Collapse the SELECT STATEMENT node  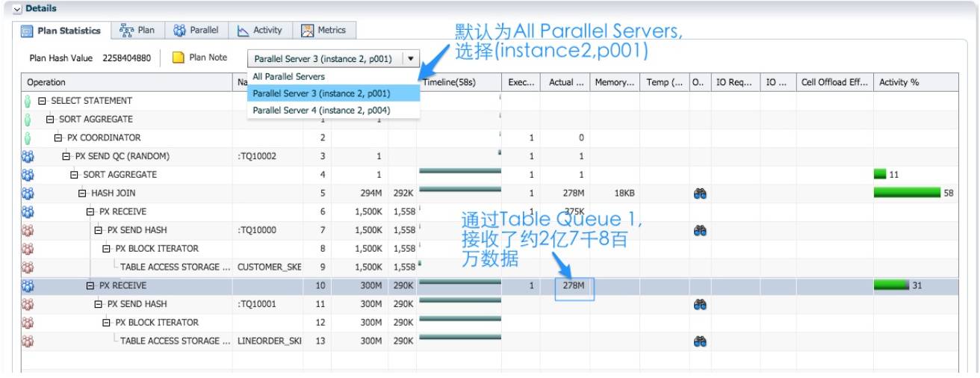tap(43, 101)
